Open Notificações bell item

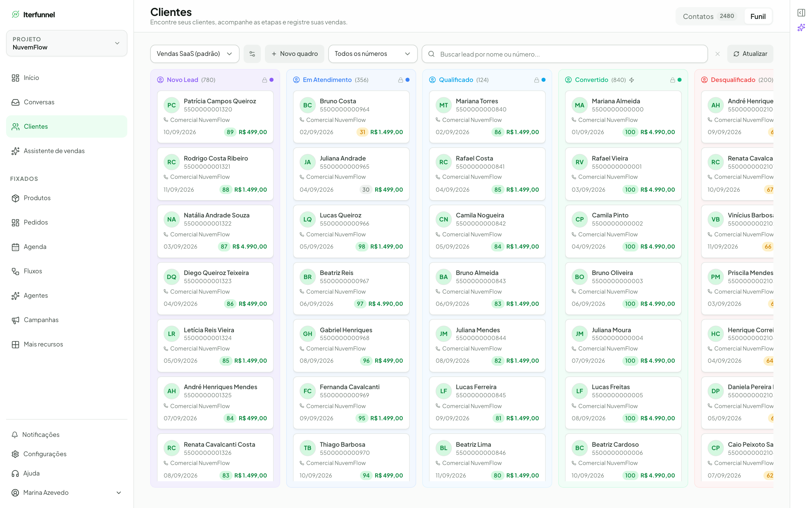pyautogui.click(x=67, y=435)
